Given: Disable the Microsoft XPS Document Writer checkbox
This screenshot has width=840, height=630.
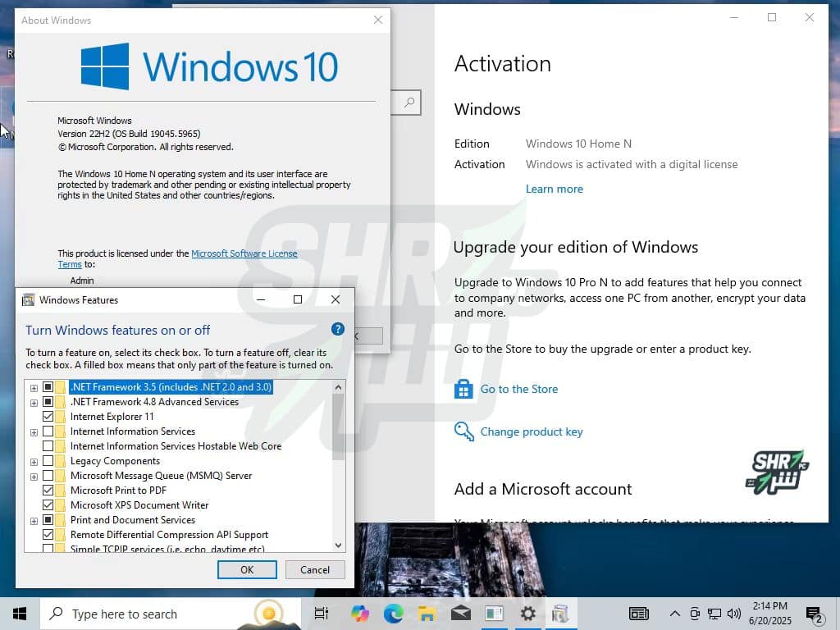Looking at the screenshot, I should pos(48,504).
